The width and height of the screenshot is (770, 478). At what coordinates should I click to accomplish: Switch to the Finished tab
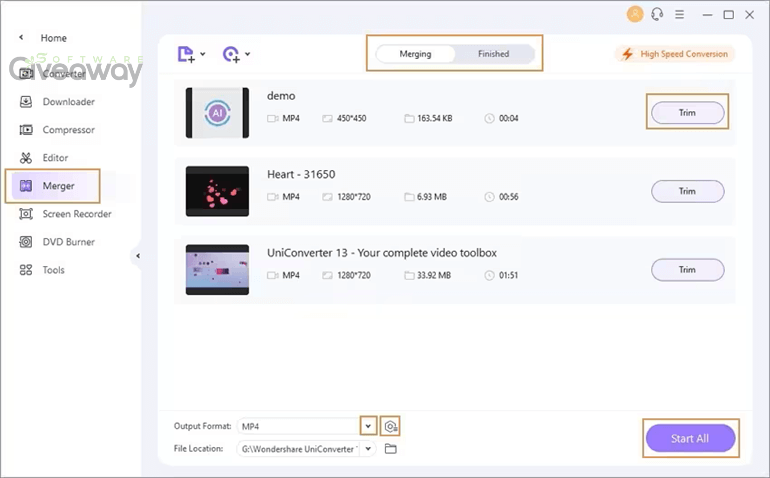point(494,54)
